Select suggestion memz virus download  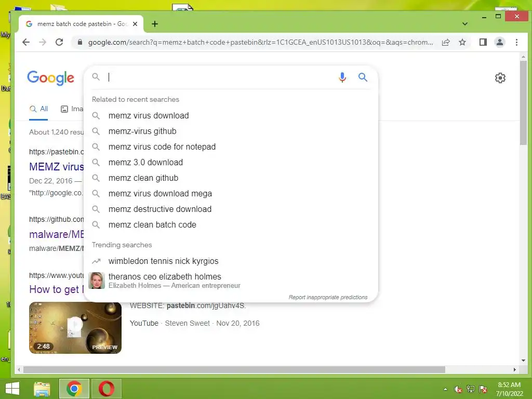(231, 116)
